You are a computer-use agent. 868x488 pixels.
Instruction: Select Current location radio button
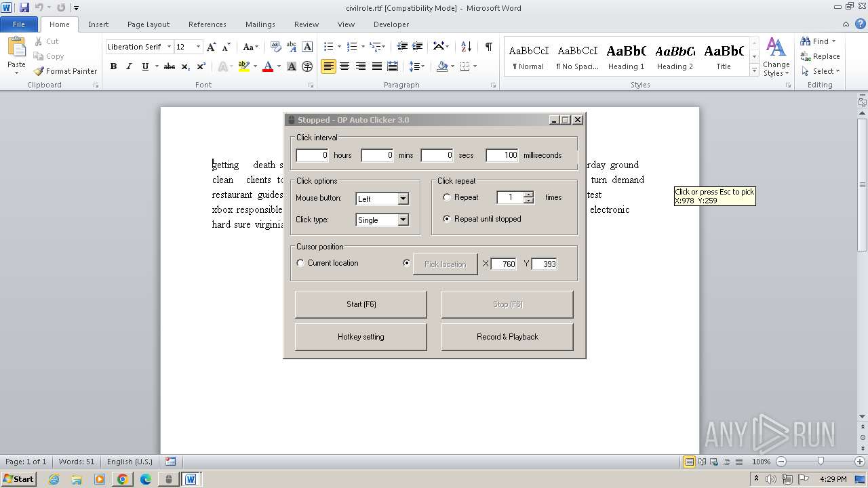click(x=300, y=263)
